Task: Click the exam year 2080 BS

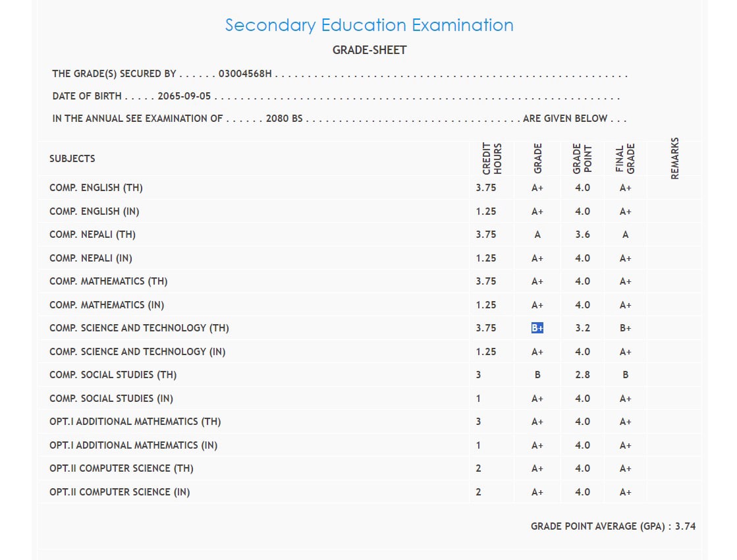Action: pos(284,119)
